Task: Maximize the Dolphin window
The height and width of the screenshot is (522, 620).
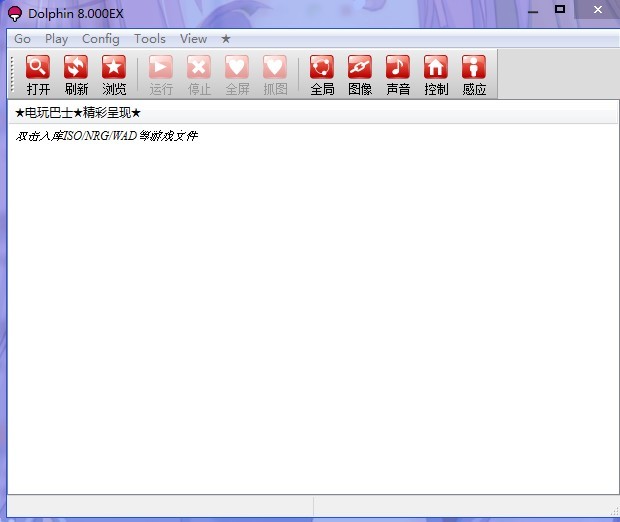Action: [560, 9]
